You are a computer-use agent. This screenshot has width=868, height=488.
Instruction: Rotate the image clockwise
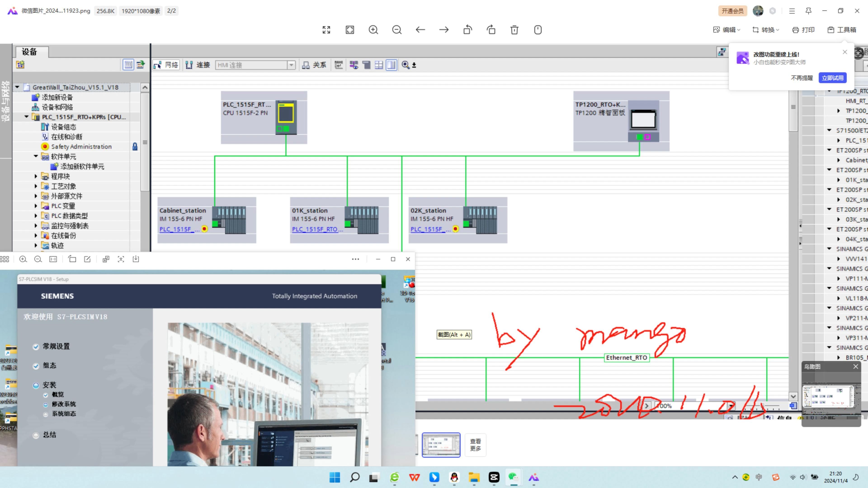[x=491, y=30]
